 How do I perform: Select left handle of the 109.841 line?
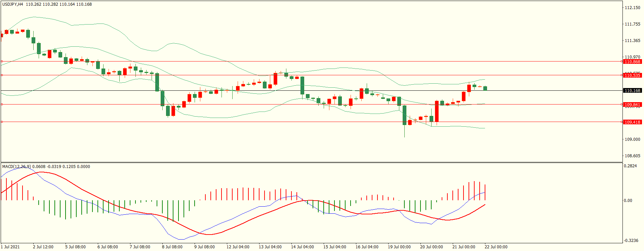pyautogui.click(x=2, y=104)
